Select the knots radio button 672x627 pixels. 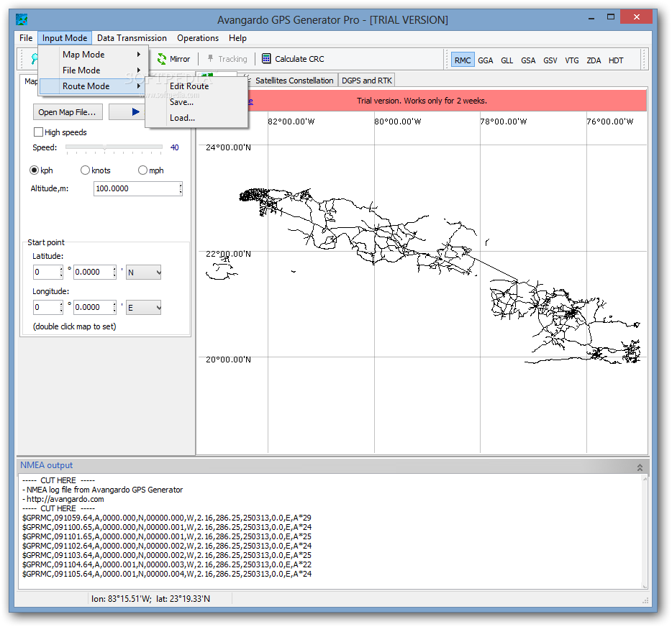(85, 170)
